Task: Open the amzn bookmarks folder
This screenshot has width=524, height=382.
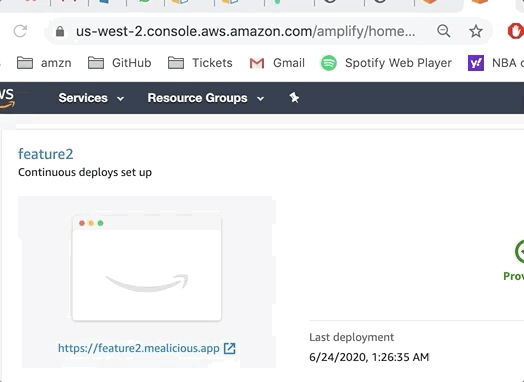Action: coord(44,63)
